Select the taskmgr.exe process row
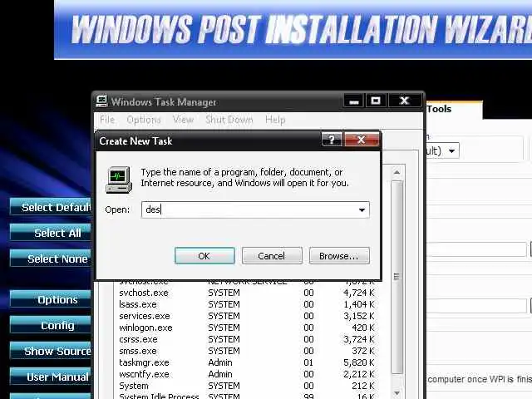Image resolution: width=532 pixels, height=399 pixels. pos(247,362)
